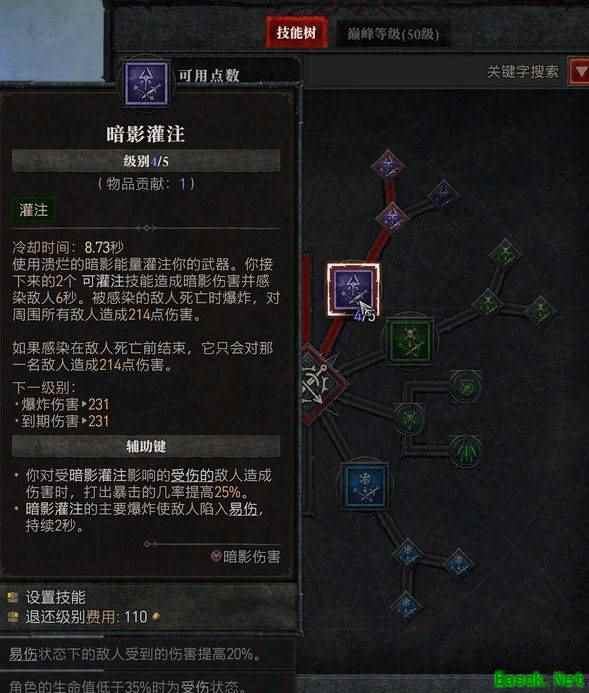Click the top purple diamond upgrade node
Image resolution: width=589 pixels, height=693 pixels.
pos(388,166)
